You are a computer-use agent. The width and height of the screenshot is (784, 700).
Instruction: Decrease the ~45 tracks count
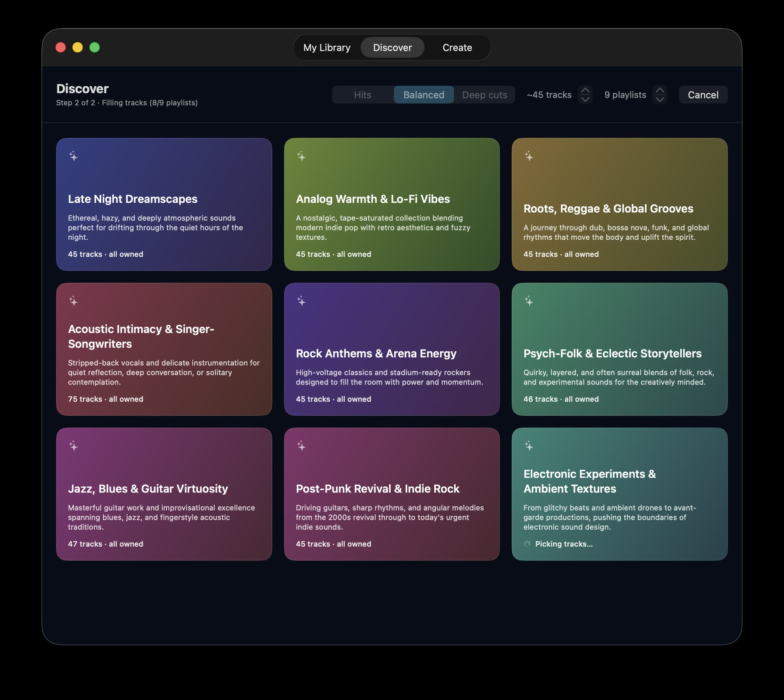tap(585, 99)
